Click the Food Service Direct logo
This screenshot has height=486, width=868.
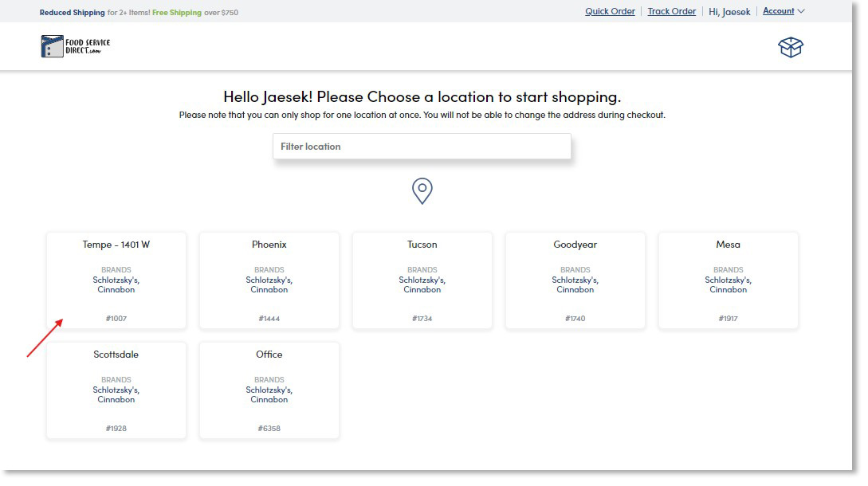tap(75, 46)
